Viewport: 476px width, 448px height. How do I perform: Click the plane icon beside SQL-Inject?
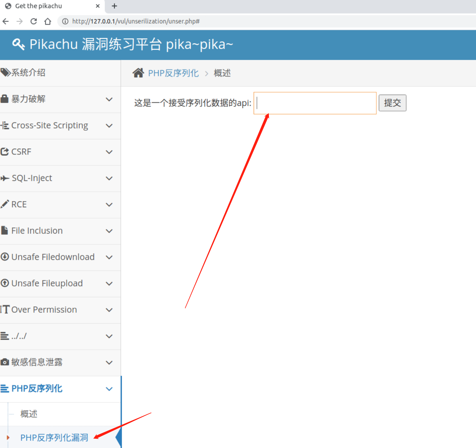coord(5,178)
